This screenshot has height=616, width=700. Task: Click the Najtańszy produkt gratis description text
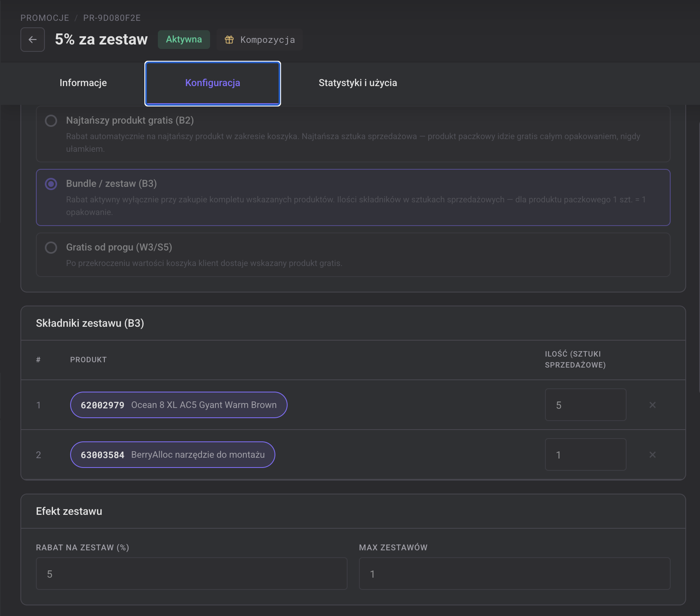tap(353, 142)
